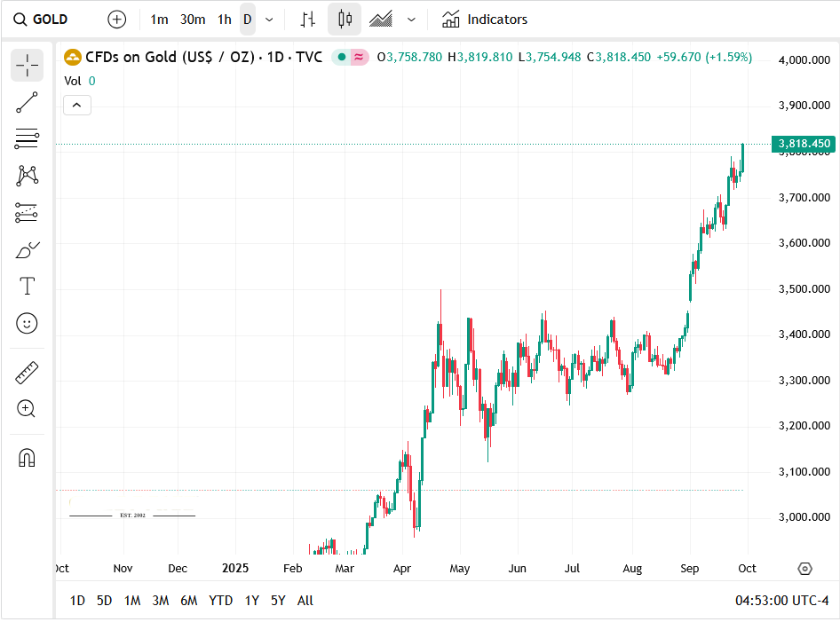Collapse the indicator legend chevron
The height and width of the screenshot is (622, 840).
coord(76,106)
